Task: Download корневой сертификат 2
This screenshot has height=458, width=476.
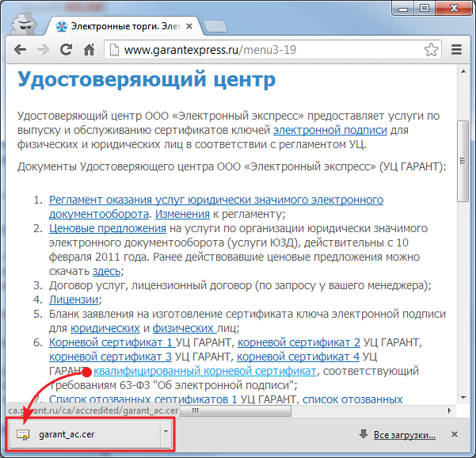Action: point(299,342)
